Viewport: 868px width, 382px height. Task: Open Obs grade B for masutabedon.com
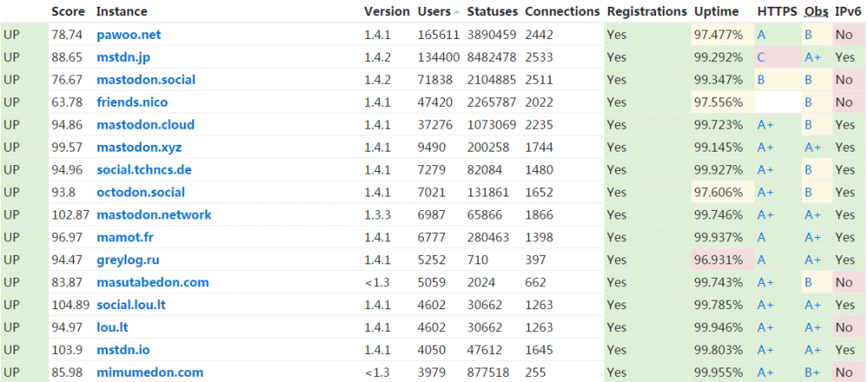pyautogui.click(x=808, y=283)
